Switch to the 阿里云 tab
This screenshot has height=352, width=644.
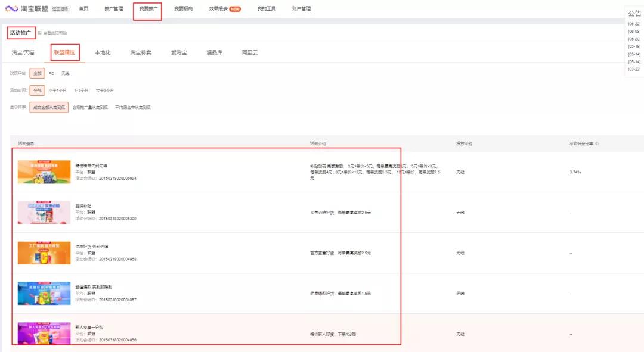pyautogui.click(x=250, y=52)
